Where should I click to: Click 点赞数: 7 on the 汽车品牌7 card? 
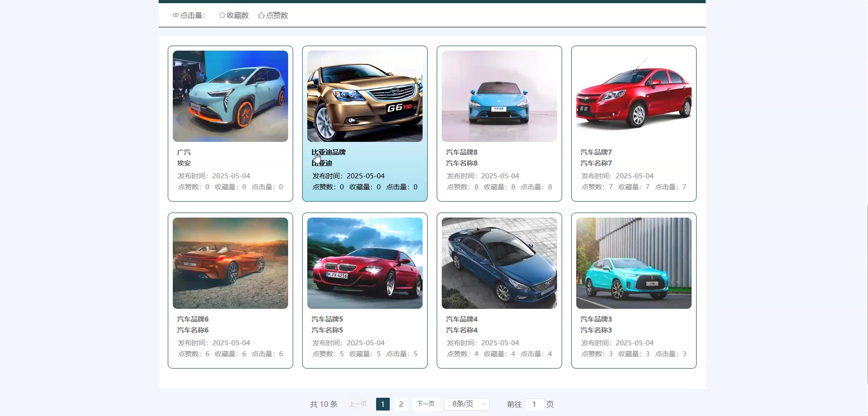click(x=597, y=187)
